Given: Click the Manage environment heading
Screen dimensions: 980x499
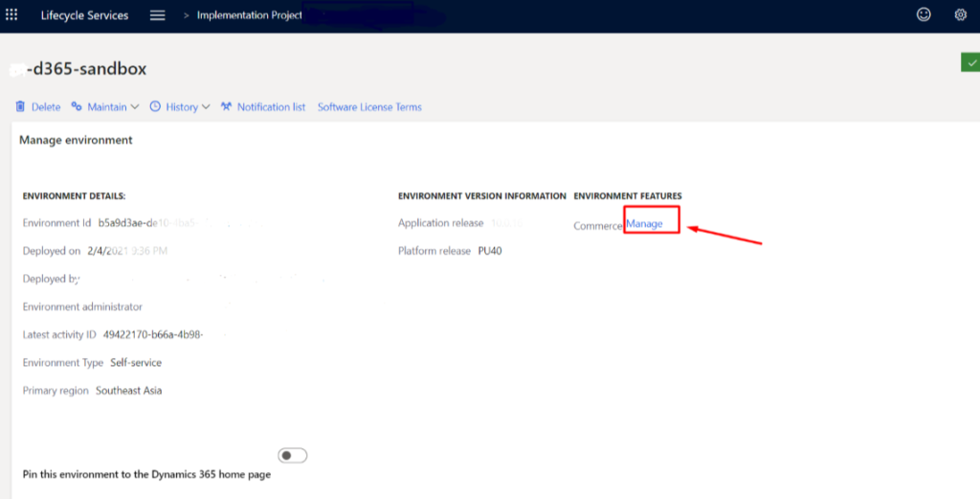Looking at the screenshot, I should [x=76, y=140].
